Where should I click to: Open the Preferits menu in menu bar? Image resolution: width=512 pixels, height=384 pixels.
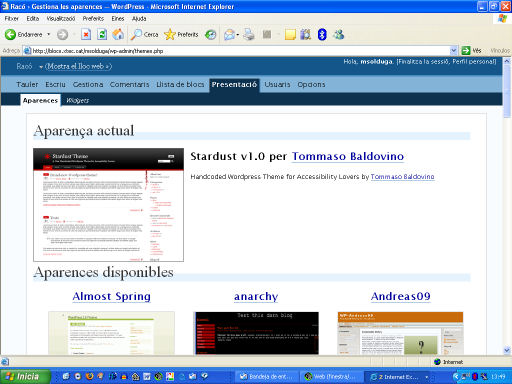93,19
